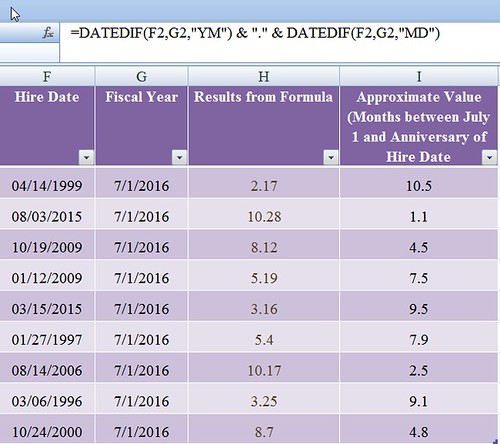The height and width of the screenshot is (444, 500).
Task: Select column G header
Action: [x=142, y=76]
